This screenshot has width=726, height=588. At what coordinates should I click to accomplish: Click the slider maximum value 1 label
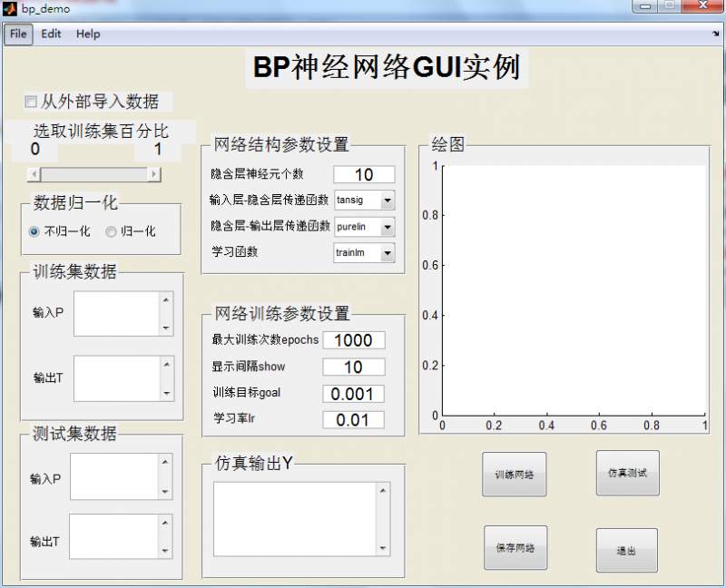click(158, 150)
